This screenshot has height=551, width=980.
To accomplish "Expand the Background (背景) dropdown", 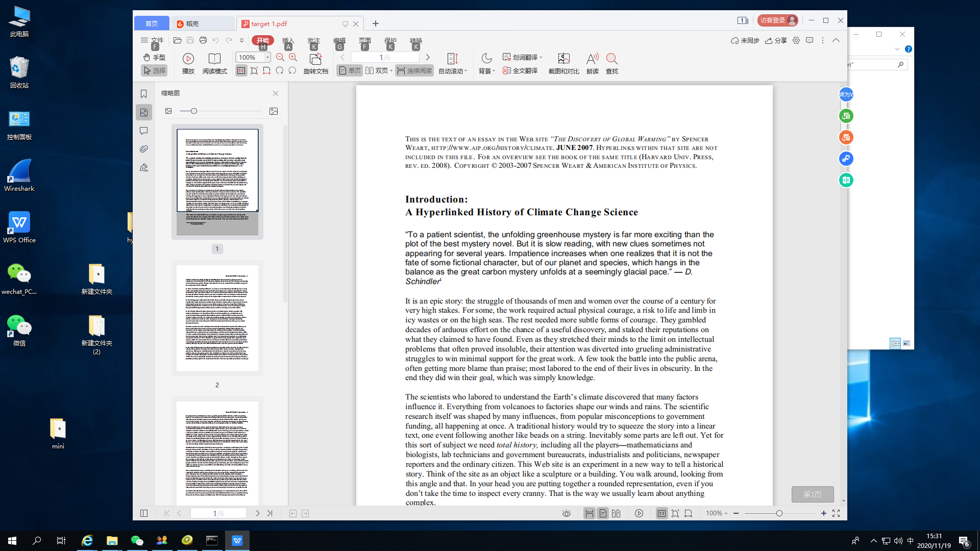I will coord(487,71).
